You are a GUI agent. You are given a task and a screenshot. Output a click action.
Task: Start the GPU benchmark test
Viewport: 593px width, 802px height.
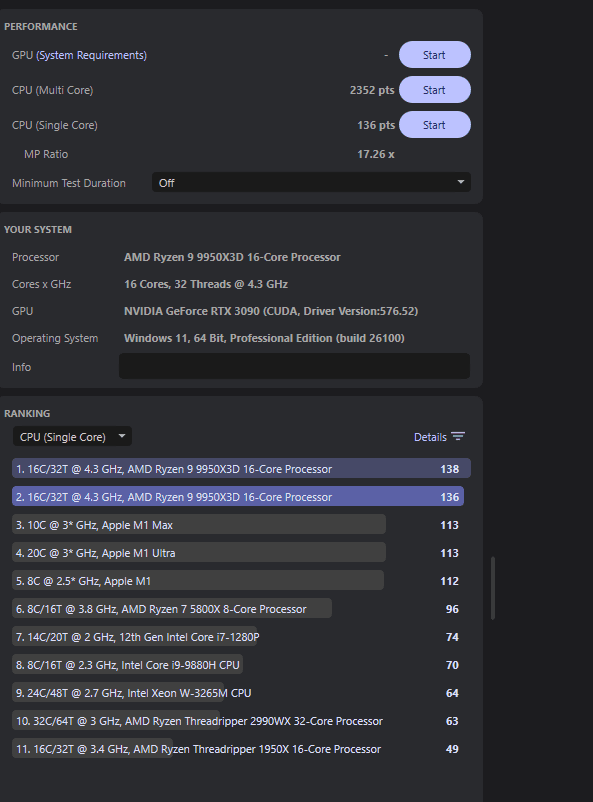(x=434, y=55)
